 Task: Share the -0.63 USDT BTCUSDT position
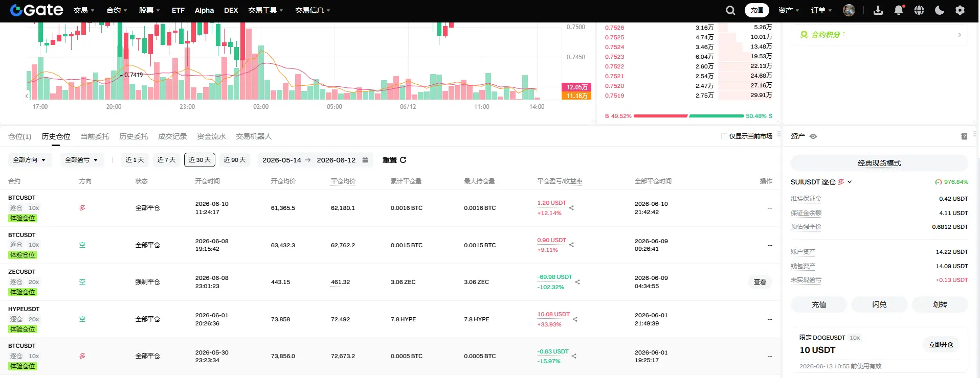(x=574, y=356)
